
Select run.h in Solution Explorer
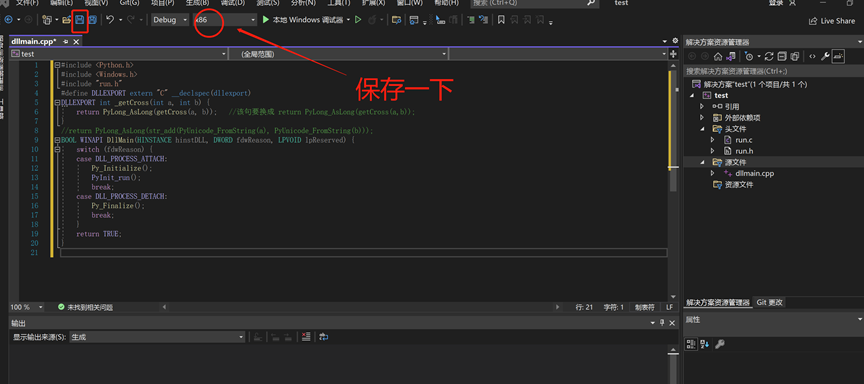coord(743,151)
